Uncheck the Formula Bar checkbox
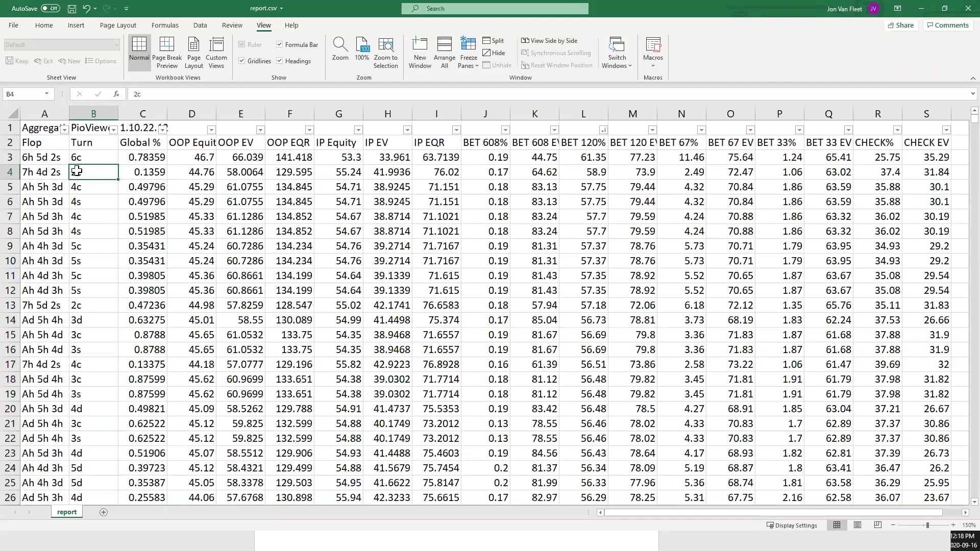 pos(280,45)
